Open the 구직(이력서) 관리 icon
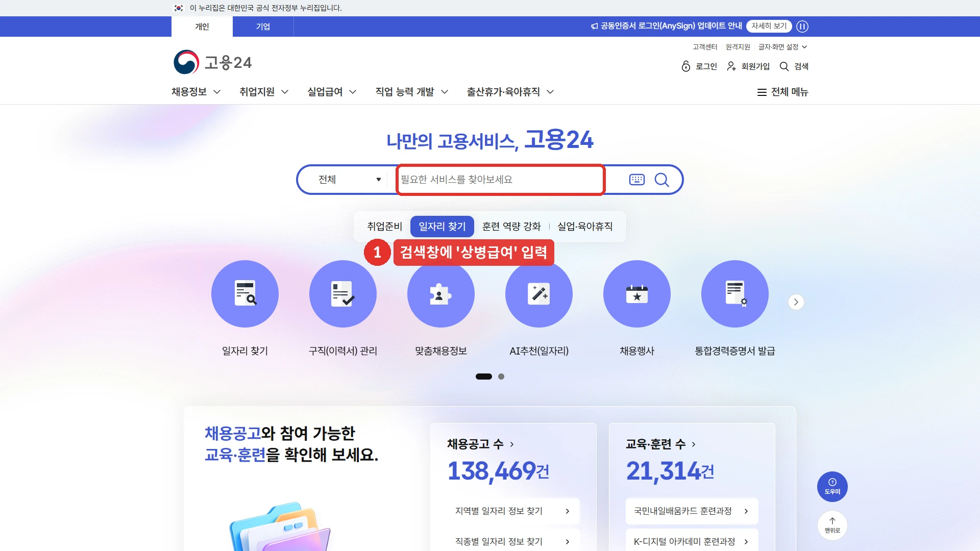This screenshot has width=980, height=551. (x=343, y=294)
